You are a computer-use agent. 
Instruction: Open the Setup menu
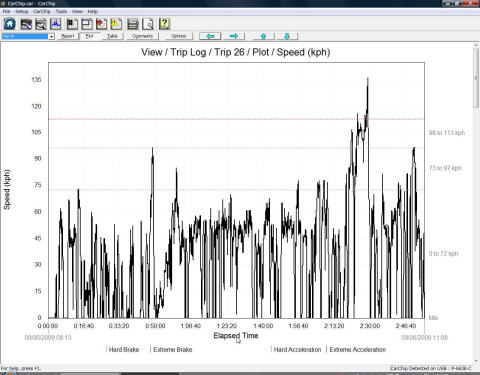point(22,11)
